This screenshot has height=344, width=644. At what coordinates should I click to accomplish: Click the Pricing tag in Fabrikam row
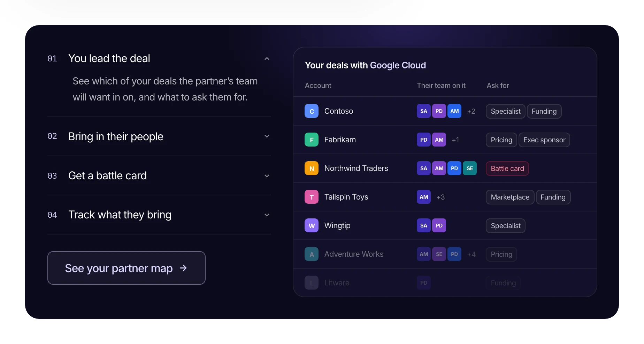click(501, 140)
